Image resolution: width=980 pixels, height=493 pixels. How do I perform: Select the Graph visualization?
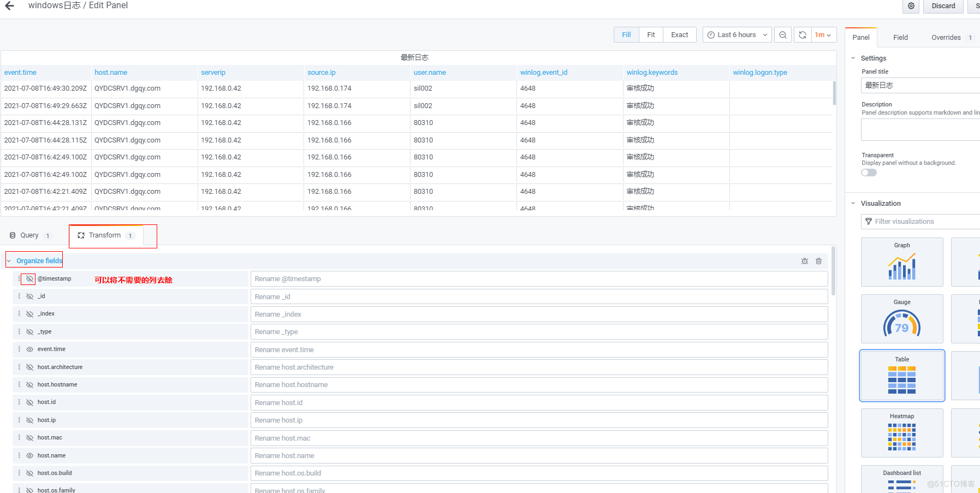[902, 262]
